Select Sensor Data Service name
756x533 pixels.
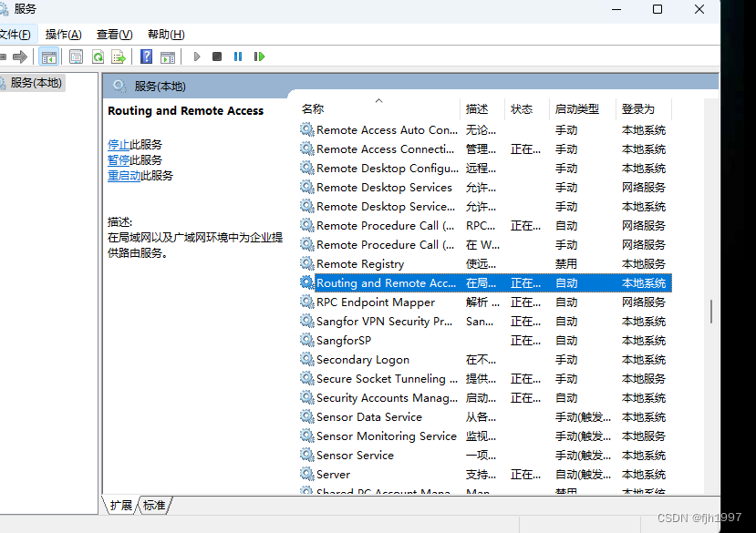coord(369,417)
